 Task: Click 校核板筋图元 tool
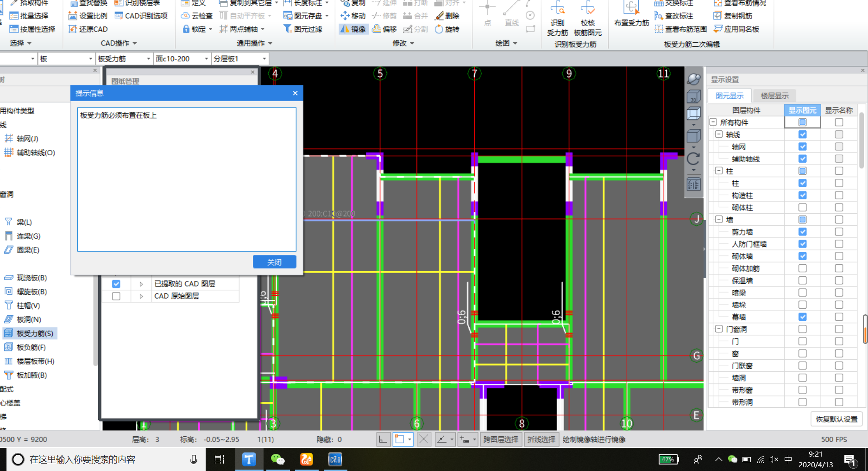pos(587,19)
